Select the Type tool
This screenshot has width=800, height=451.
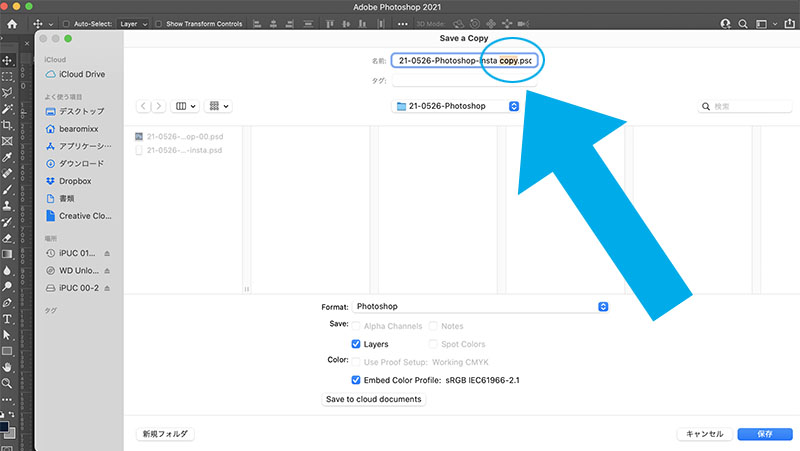point(7,319)
